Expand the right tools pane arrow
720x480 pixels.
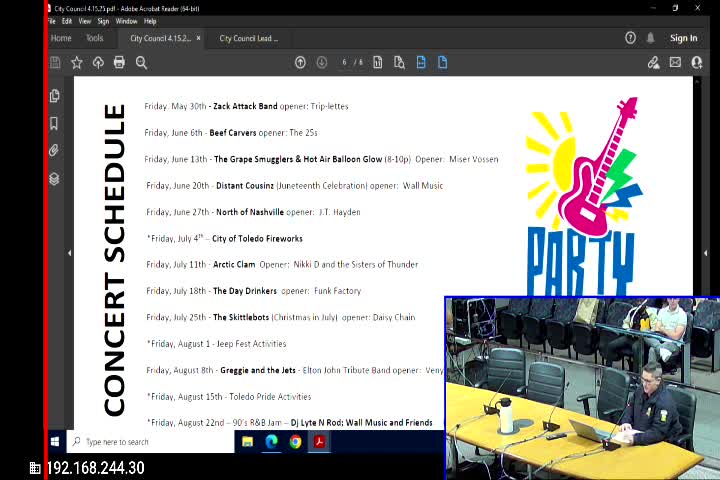706,253
